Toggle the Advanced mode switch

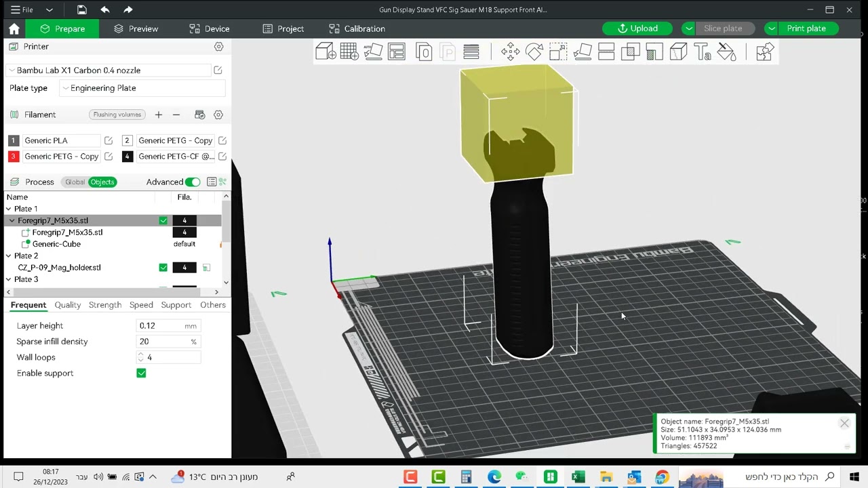pos(193,182)
